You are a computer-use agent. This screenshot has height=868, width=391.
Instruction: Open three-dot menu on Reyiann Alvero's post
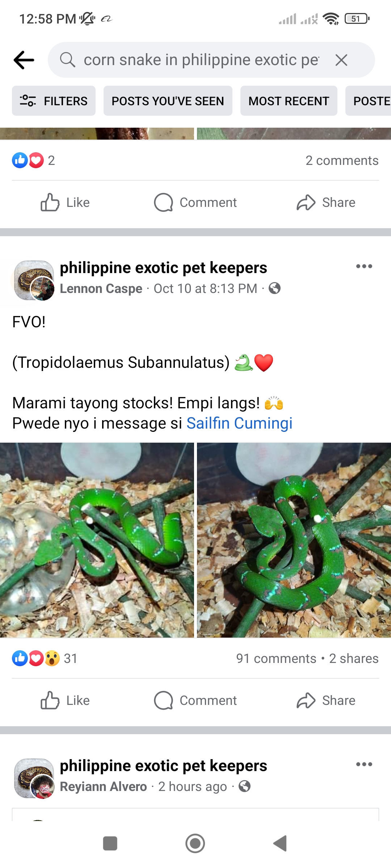[364, 765]
